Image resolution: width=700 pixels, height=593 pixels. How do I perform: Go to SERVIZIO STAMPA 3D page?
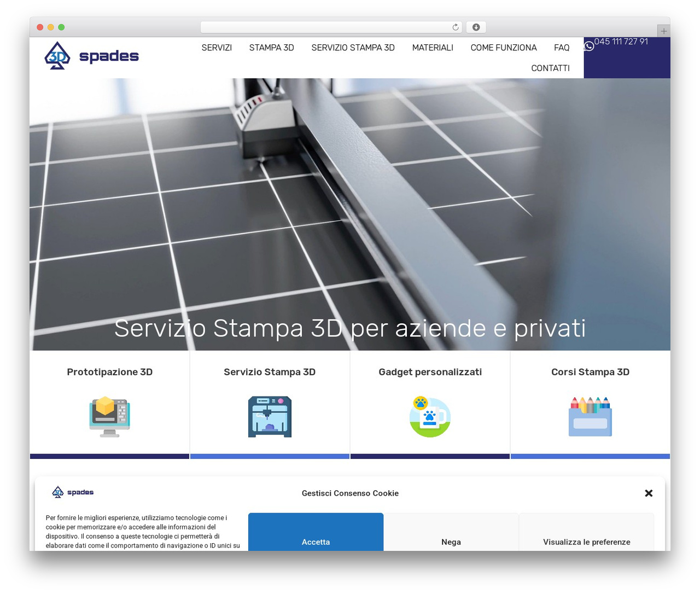(x=353, y=48)
